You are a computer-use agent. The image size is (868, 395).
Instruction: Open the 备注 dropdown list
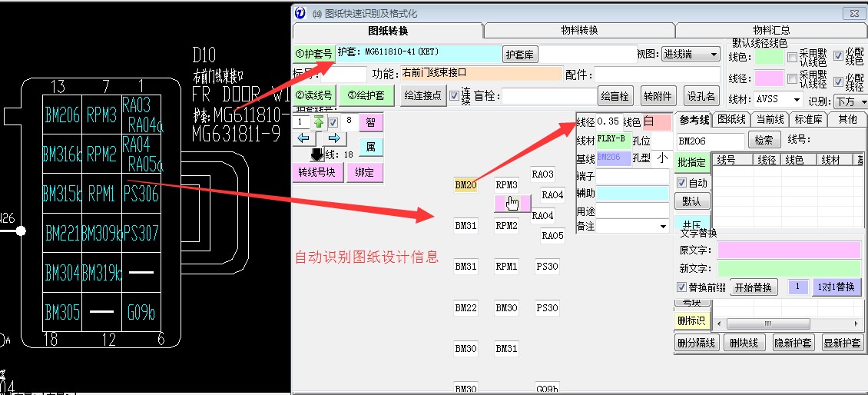tap(664, 227)
